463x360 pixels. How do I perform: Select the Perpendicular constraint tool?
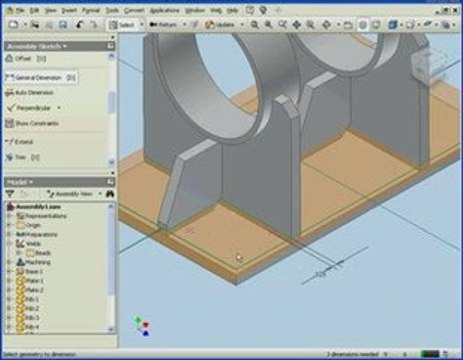(x=29, y=108)
